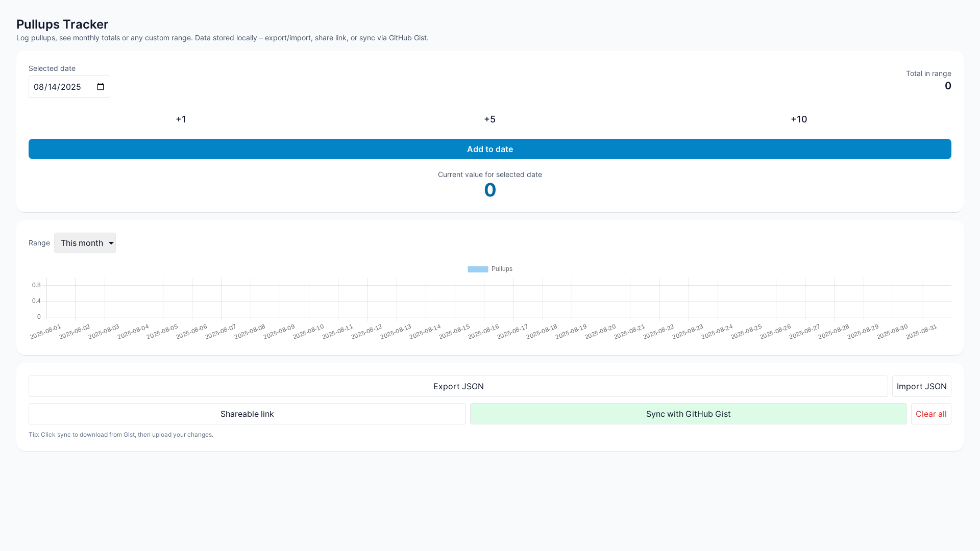Sync with GitHub Gist
The height and width of the screenshot is (551, 980).
[x=689, y=414]
